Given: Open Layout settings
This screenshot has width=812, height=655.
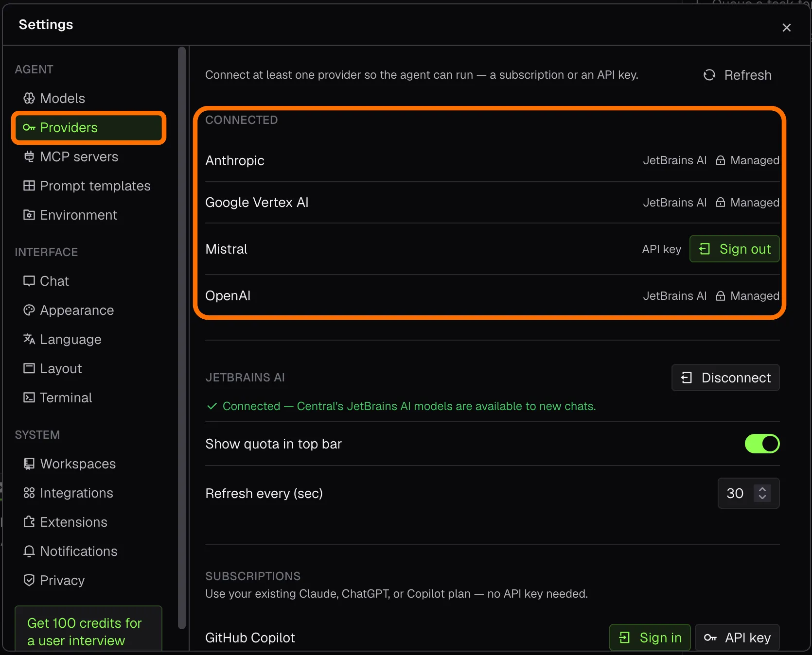Looking at the screenshot, I should point(88,368).
